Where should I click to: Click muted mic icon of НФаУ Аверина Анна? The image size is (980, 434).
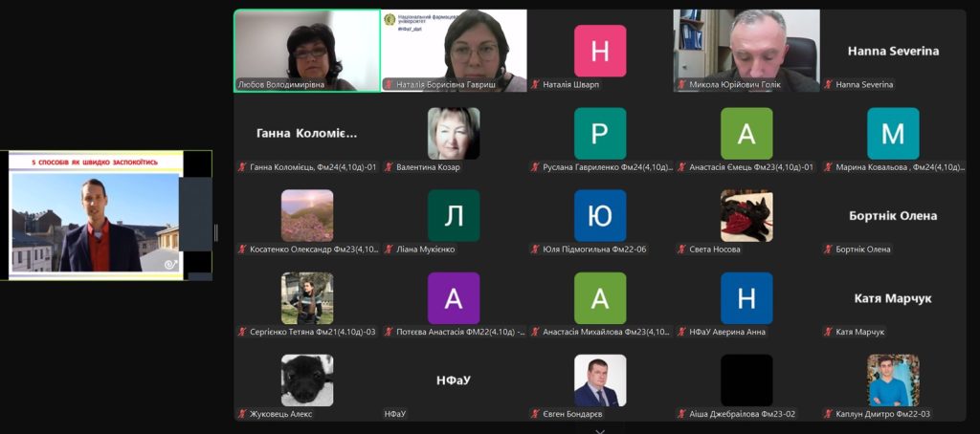(x=681, y=332)
